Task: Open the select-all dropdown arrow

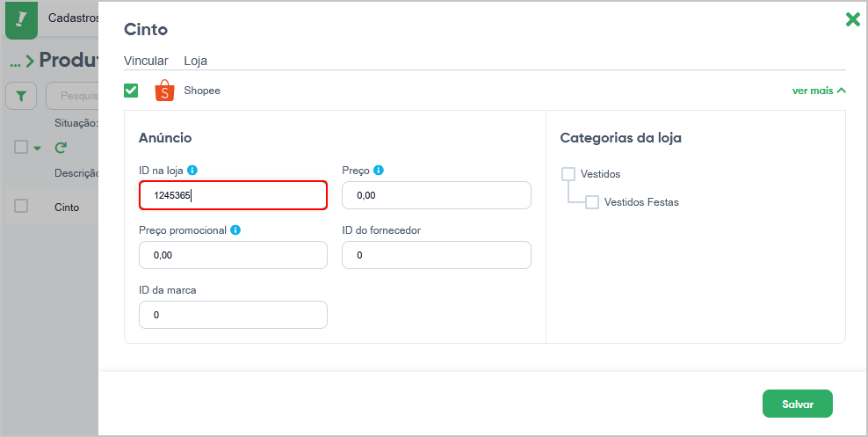Action: tap(37, 149)
